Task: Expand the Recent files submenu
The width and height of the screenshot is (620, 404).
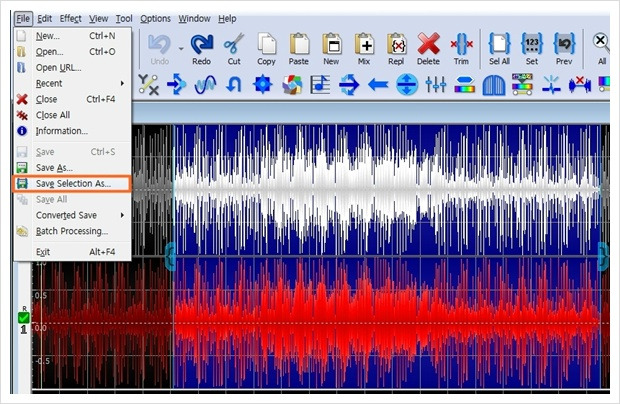Action: [x=122, y=83]
